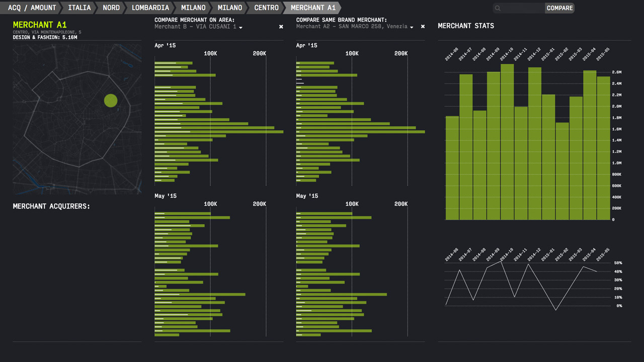Click the COMPARE button

pyautogui.click(x=559, y=8)
